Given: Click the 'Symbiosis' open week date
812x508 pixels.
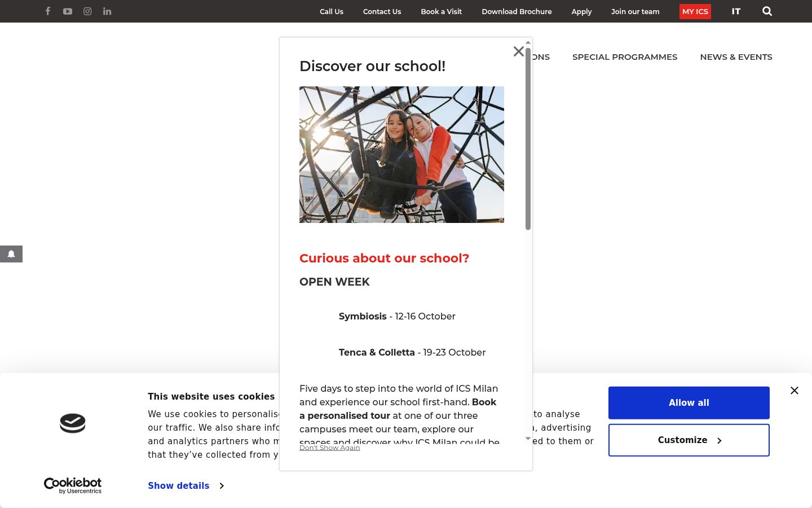Looking at the screenshot, I should (x=397, y=316).
